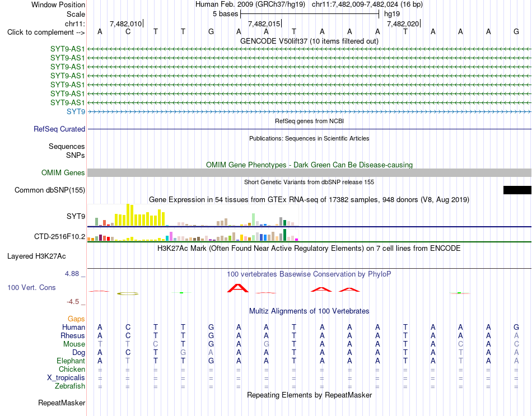
Task: Click the 7,482,020 ruler position
Action: click(x=403, y=24)
